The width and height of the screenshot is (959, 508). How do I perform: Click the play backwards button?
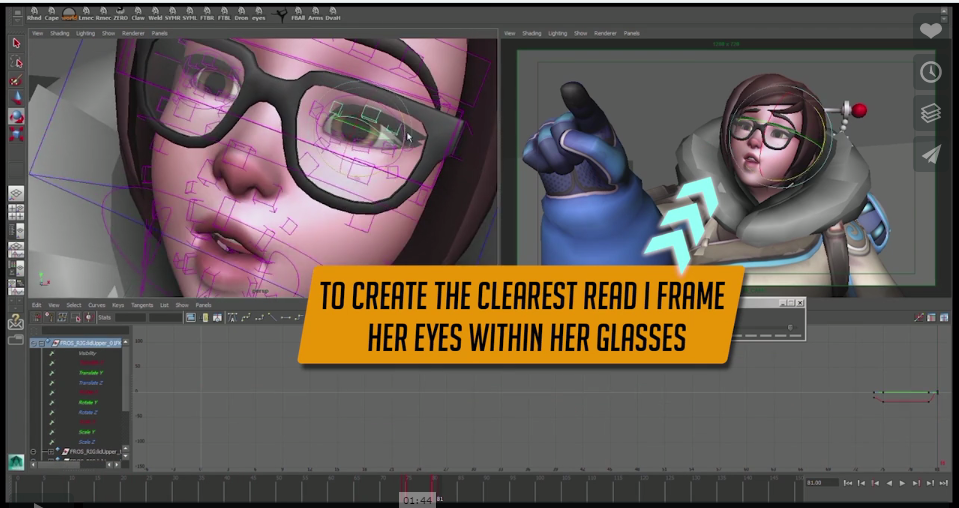(889, 483)
